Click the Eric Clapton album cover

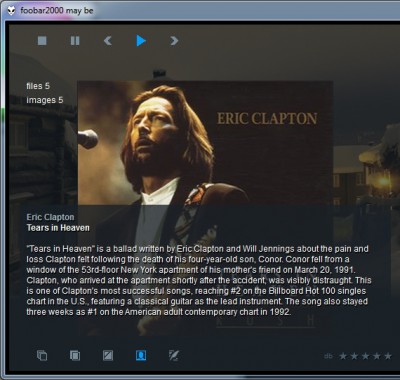(205, 143)
